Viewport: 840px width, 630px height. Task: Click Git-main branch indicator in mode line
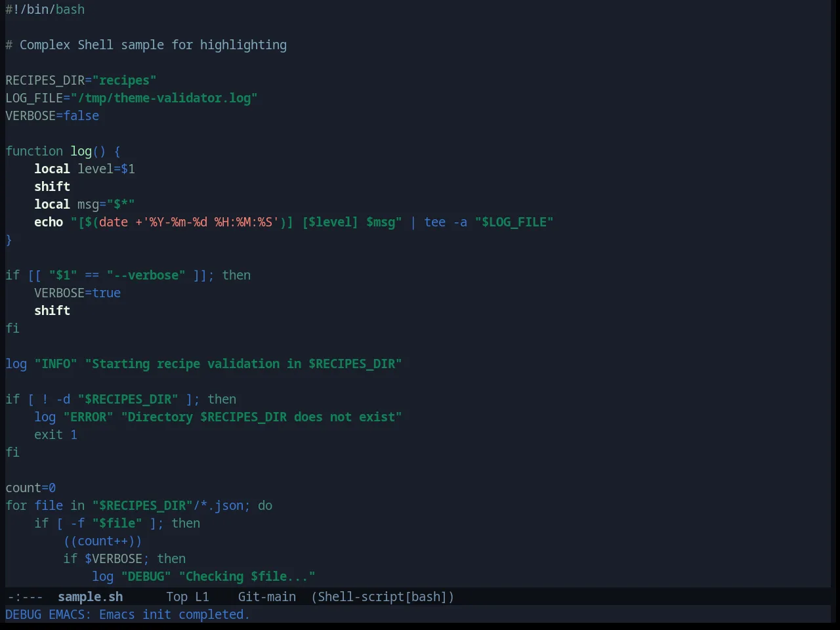point(266,597)
